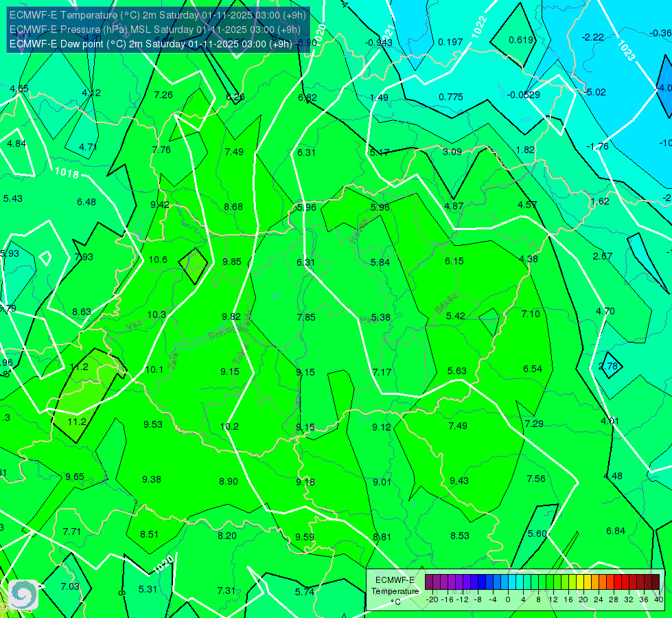Click the 3.09 temperature value
Screen dimensions: 672x618
pyautogui.click(x=452, y=152)
